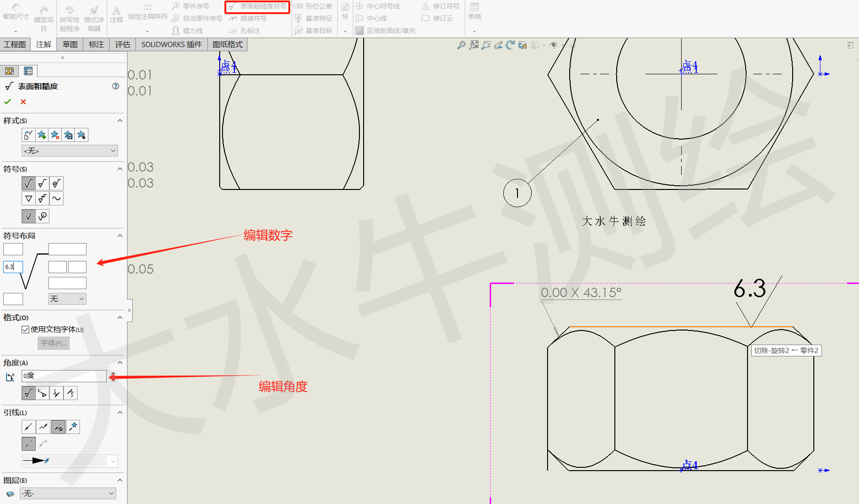The width and height of the screenshot is (859, 504).
Task: Open the Geometric Tolerance (形位公差) tool
Action: (313, 6)
